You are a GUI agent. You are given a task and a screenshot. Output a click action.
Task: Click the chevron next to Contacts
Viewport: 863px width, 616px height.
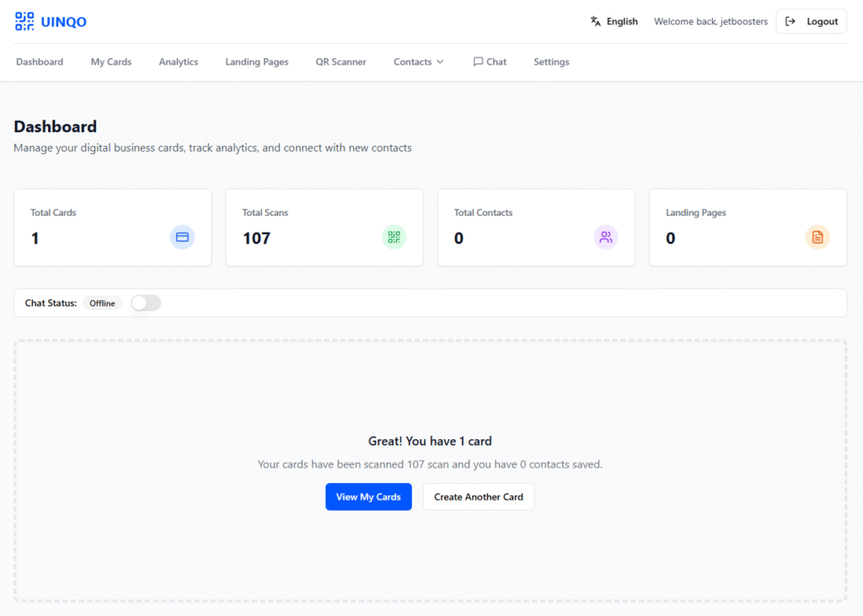tap(440, 62)
